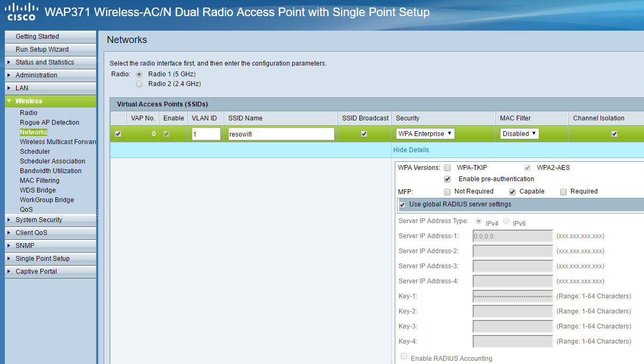This screenshot has height=364, width=644.
Task: Click the Key-2 field
Action: click(x=512, y=311)
